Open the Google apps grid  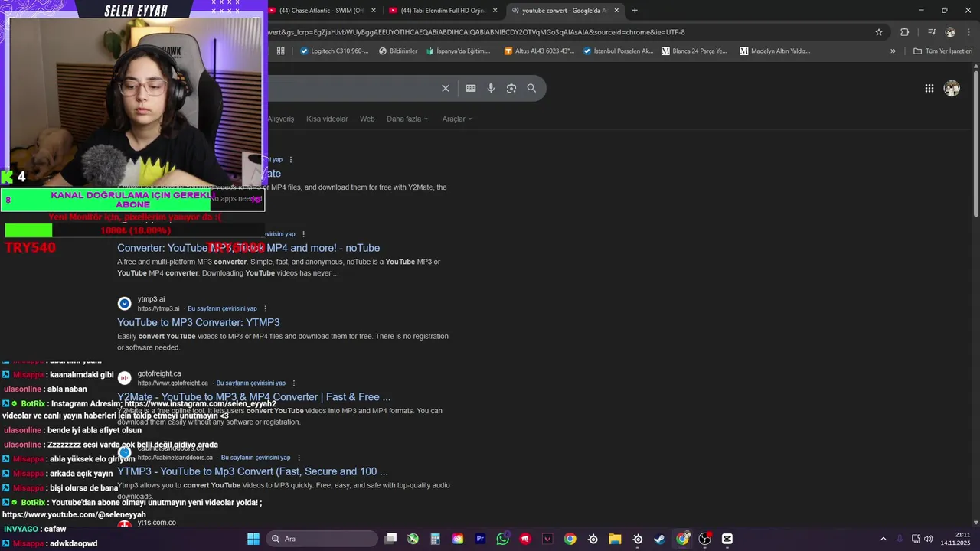(929, 88)
